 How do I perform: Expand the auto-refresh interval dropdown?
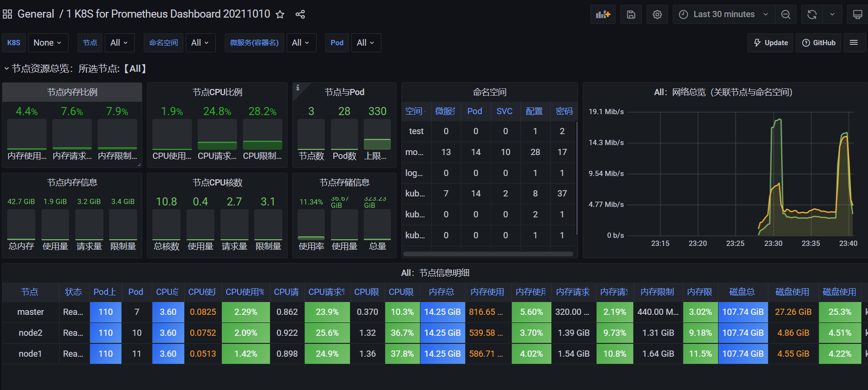click(x=832, y=14)
